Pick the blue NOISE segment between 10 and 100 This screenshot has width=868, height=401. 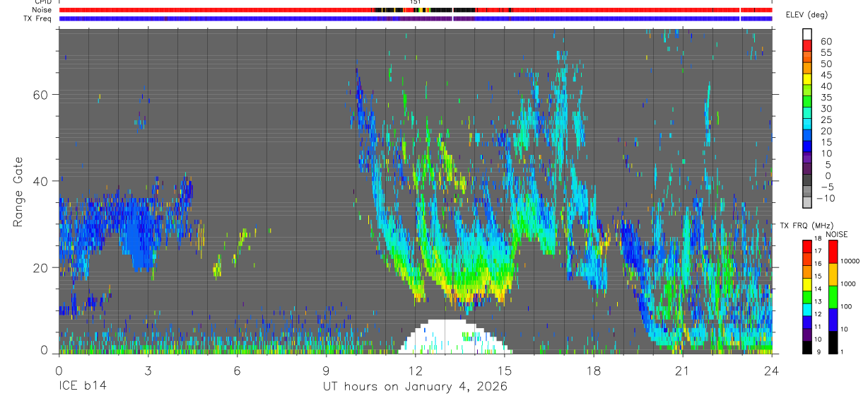pos(833,319)
